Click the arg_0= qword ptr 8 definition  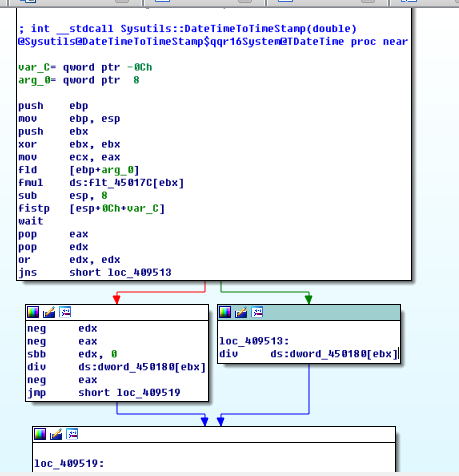pyautogui.click(x=79, y=80)
